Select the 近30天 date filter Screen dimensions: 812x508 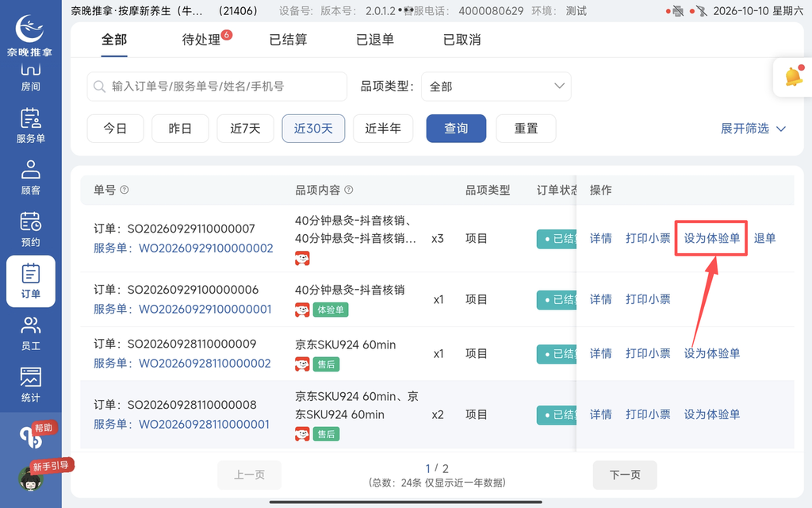313,129
